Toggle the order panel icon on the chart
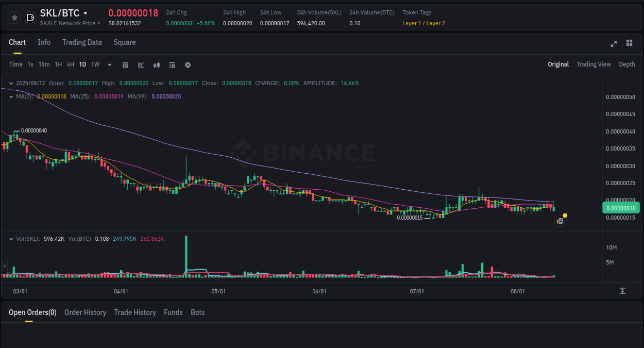 point(560,221)
